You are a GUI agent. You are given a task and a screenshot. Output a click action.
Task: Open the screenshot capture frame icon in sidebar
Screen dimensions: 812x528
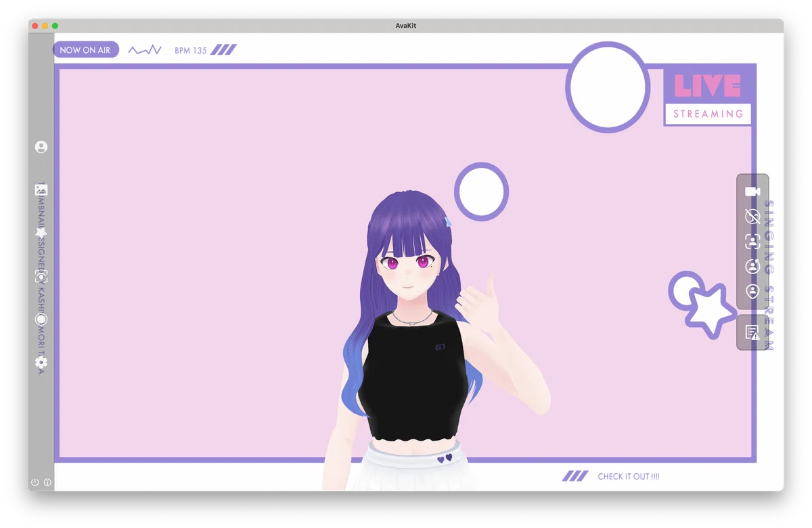click(41, 276)
